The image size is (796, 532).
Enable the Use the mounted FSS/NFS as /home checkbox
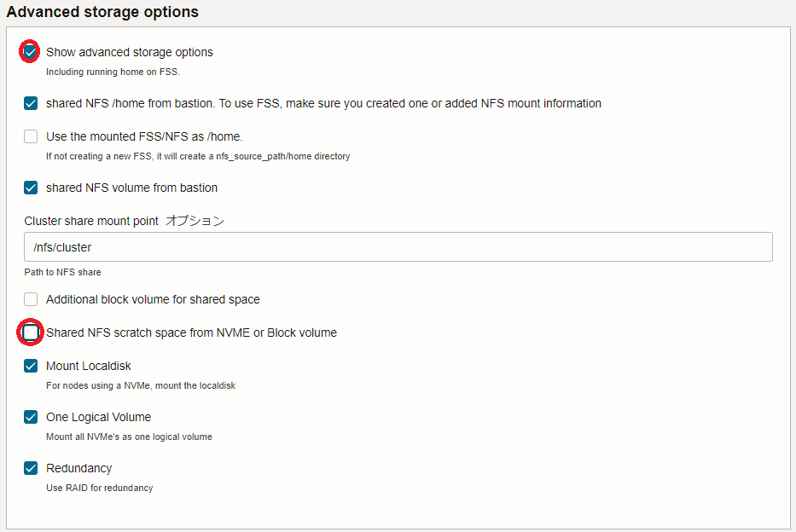(31, 136)
